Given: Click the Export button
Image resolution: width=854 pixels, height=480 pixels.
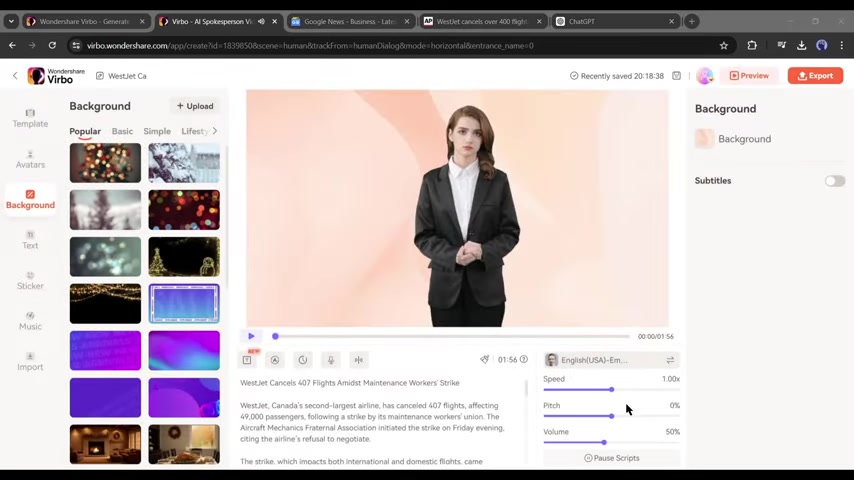Looking at the screenshot, I should tap(814, 76).
